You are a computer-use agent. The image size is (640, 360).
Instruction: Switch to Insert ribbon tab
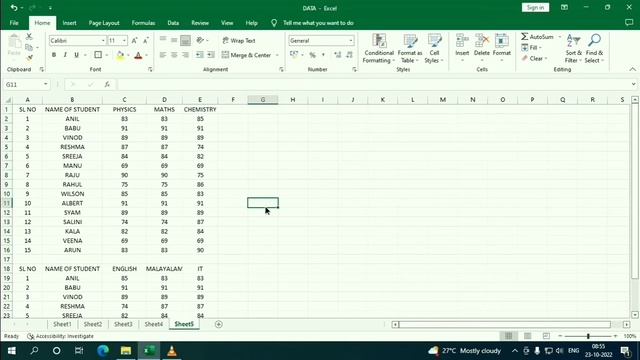[x=69, y=23]
